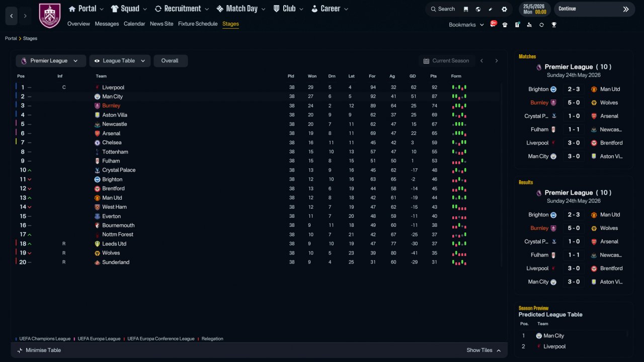644x362 pixels.
Task: Sort the table by GD column header
Action: [413, 76]
